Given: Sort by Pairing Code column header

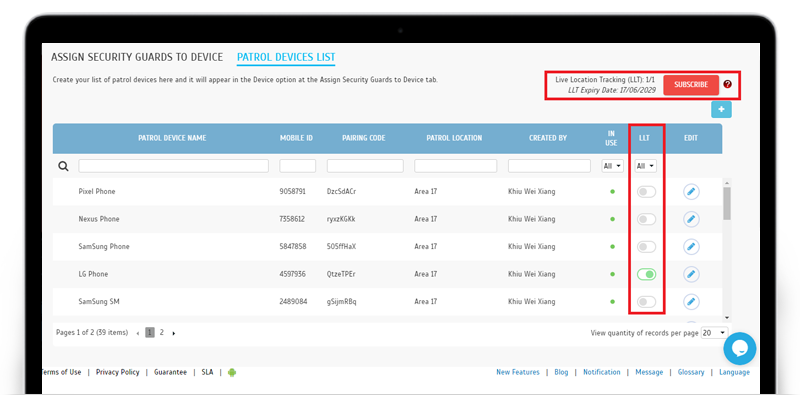Looking at the screenshot, I should 364,138.
